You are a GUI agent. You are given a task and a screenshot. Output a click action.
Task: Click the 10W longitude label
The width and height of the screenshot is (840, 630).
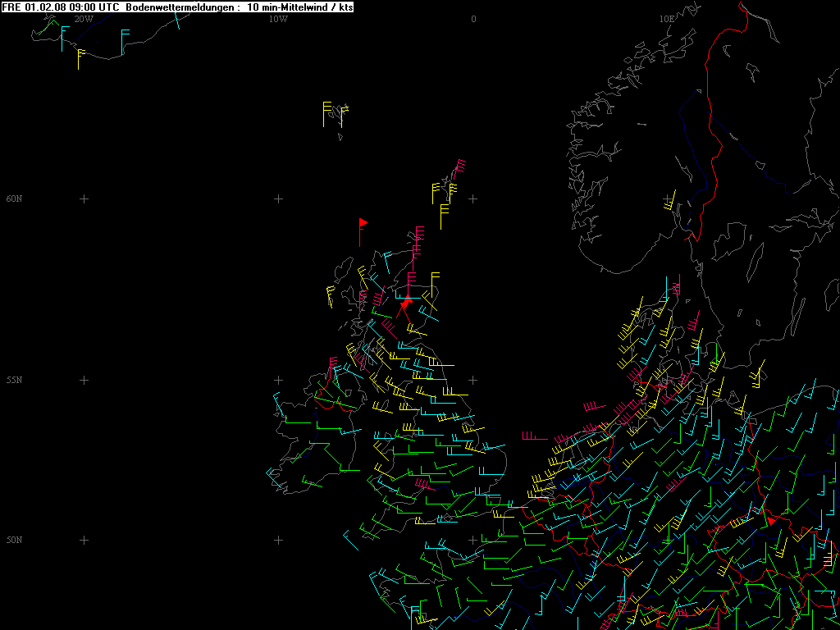pos(278,18)
